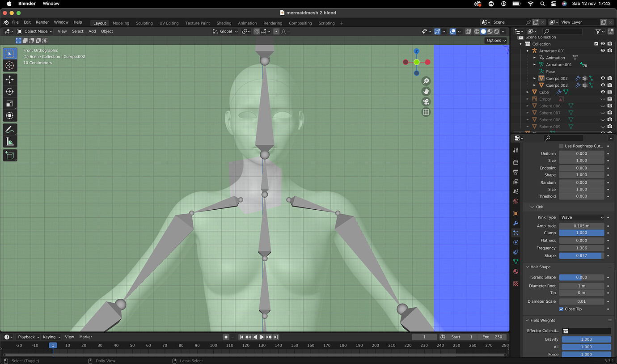This screenshot has width=617, height=364.
Task: Open the Output properties tab
Action: click(516, 172)
